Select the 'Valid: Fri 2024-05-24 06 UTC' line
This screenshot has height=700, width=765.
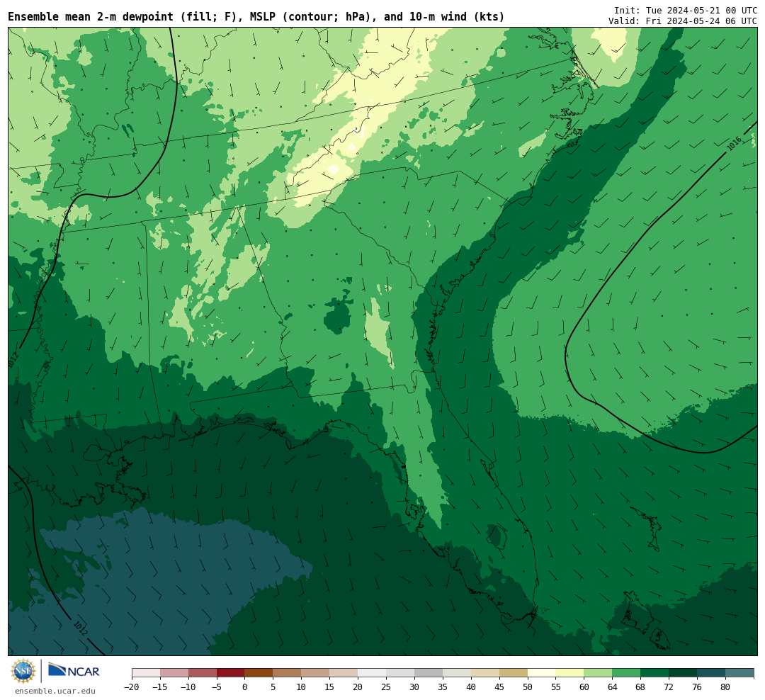[683, 21]
